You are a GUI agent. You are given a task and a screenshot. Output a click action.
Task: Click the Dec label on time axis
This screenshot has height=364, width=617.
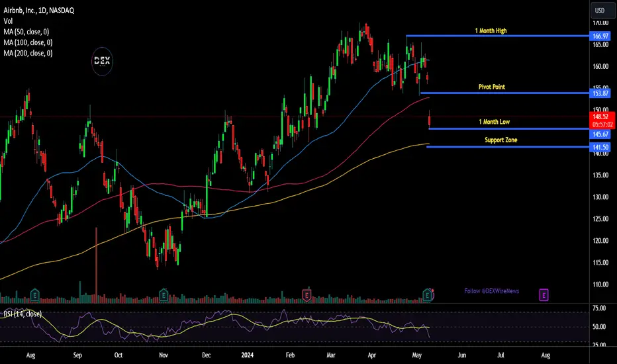point(206,355)
